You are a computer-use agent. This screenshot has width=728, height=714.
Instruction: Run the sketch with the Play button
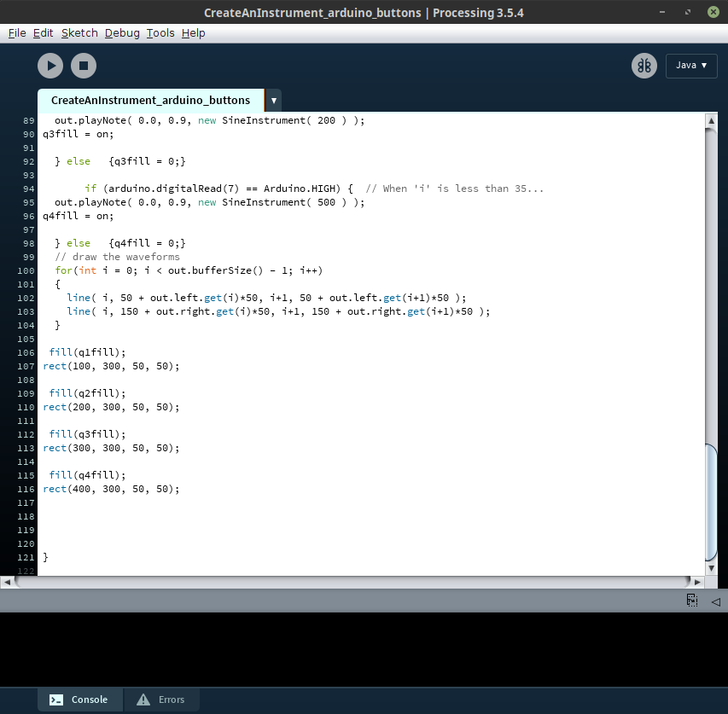pos(50,66)
